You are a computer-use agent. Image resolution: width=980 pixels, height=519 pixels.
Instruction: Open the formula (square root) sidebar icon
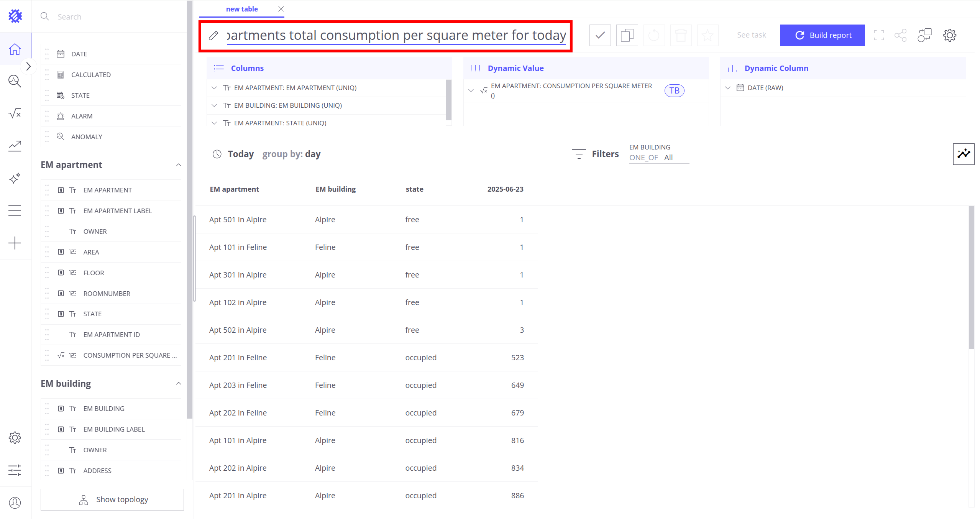click(x=15, y=113)
